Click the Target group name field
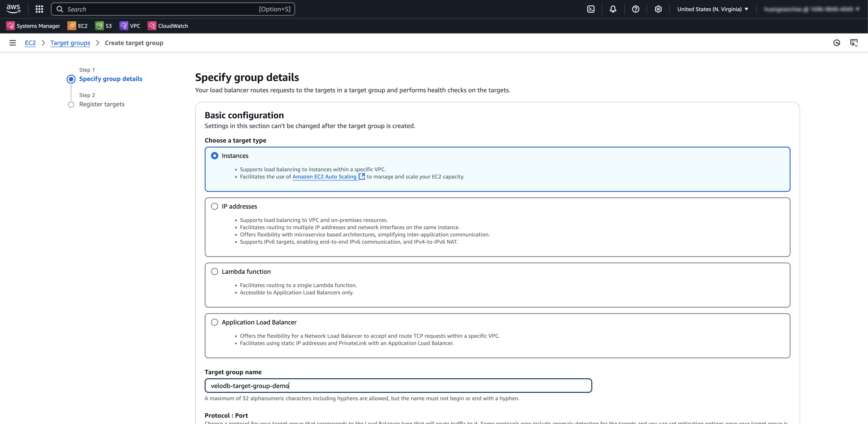868x424 pixels. point(398,386)
